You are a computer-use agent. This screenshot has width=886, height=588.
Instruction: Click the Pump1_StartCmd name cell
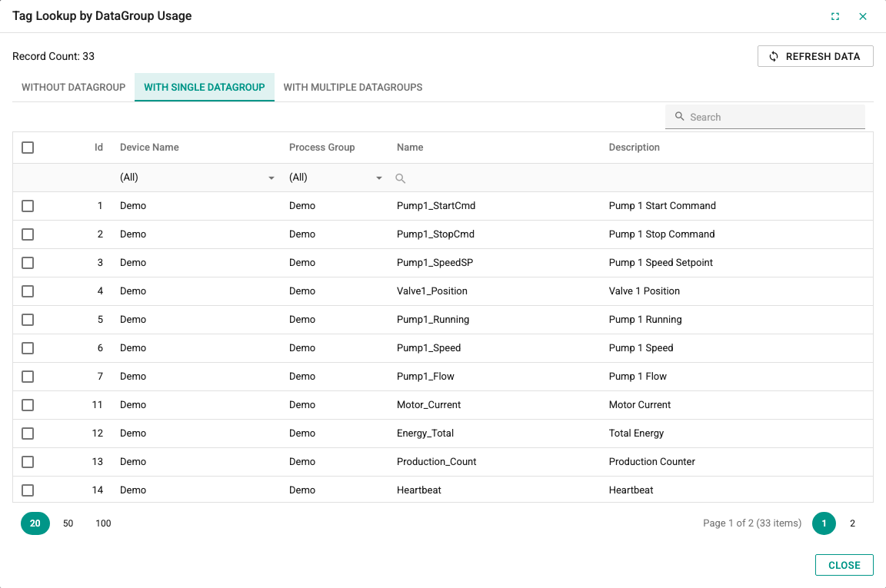[435, 205]
